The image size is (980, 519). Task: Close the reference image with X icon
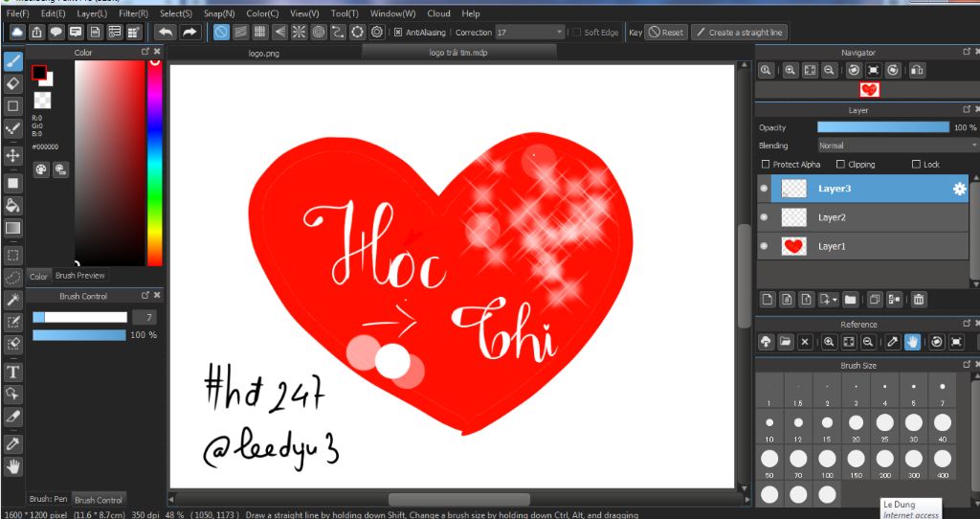pyautogui.click(x=805, y=342)
